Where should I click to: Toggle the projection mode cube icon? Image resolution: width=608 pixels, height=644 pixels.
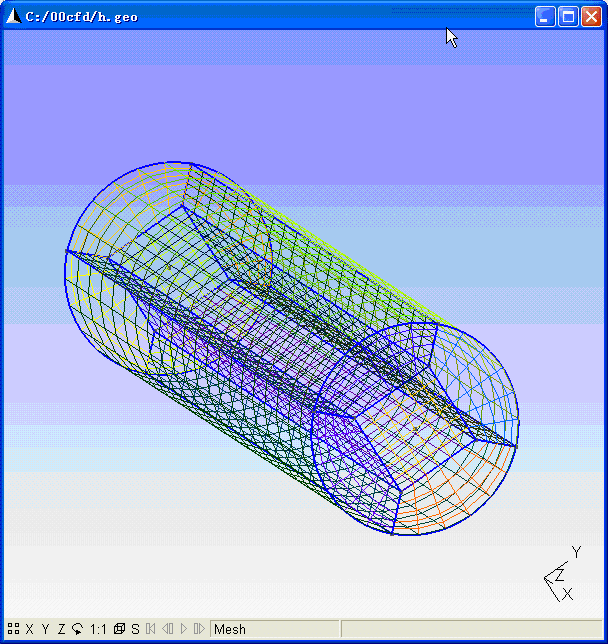pyautogui.click(x=119, y=629)
